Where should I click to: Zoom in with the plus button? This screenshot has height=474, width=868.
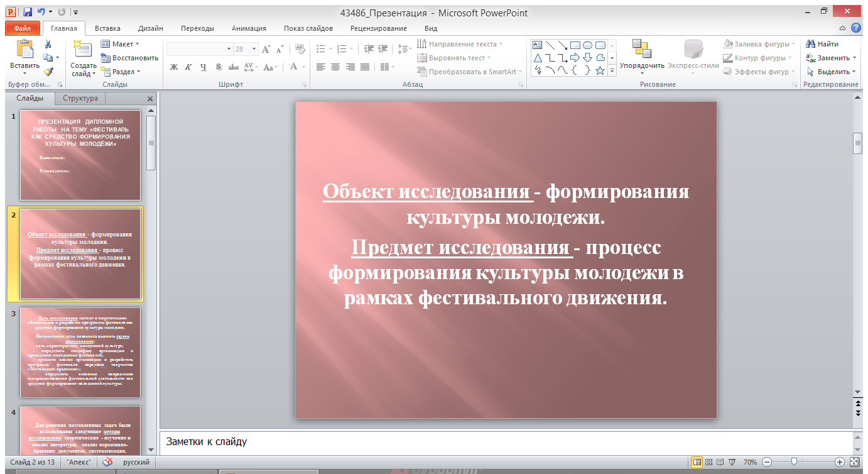(x=840, y=461)
